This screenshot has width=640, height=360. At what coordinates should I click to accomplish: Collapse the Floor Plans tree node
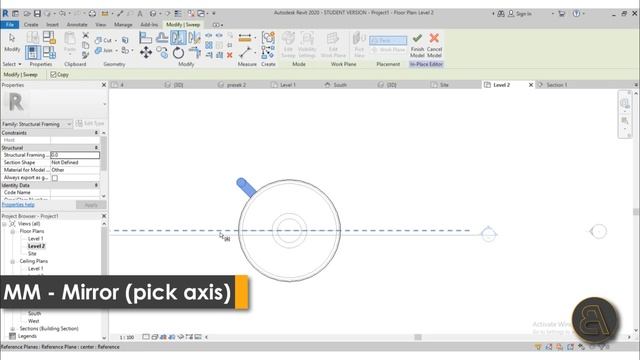(13, 231)
